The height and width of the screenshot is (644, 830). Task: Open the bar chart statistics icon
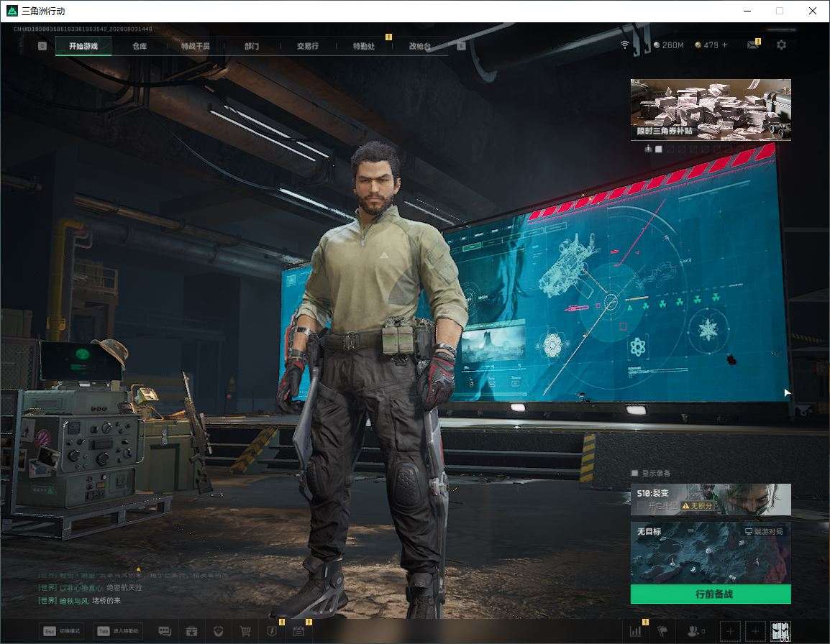[635, 631]
